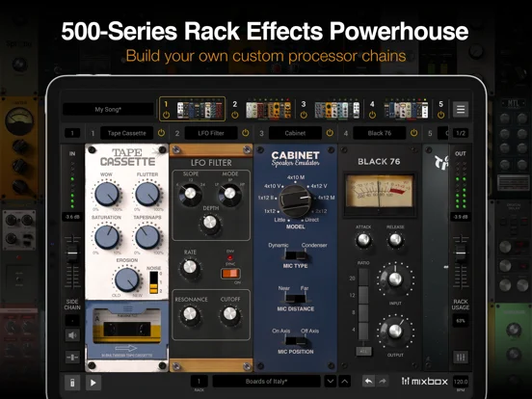Adjust the TAPESNAPS knob
The image size is (532, 399).
pos(147,237)
